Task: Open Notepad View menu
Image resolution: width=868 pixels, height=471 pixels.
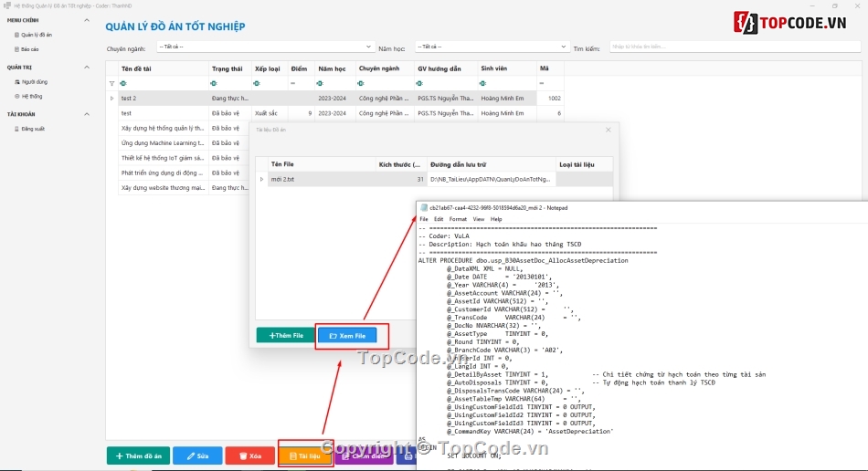Action: coord(478,219)
